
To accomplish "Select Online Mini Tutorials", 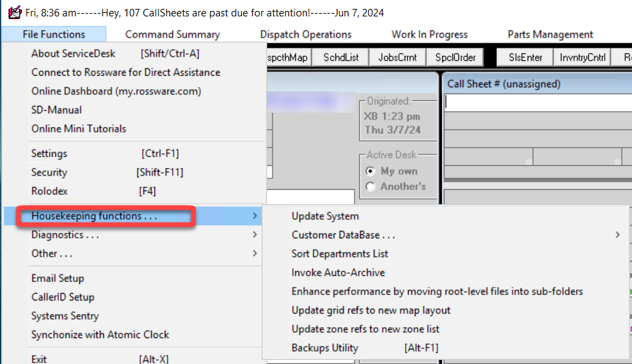I will click(x=135, y=129).
